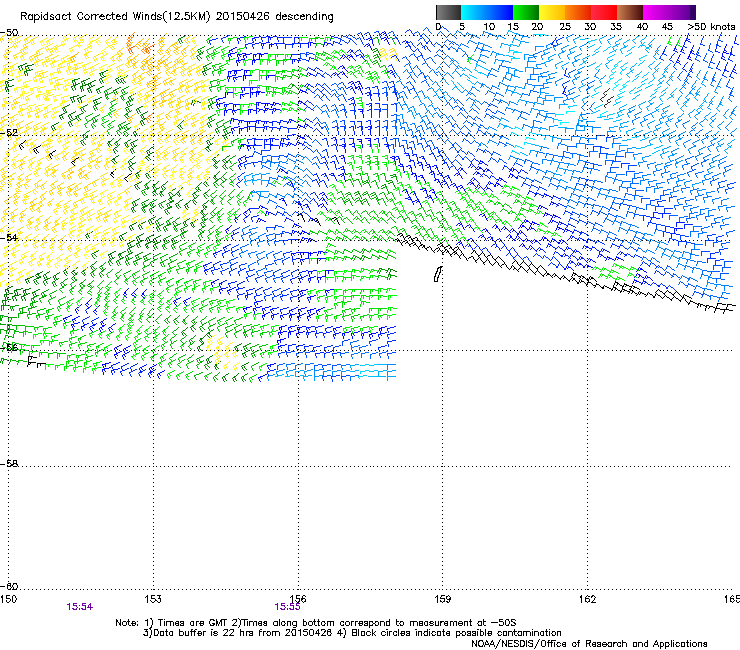The width and height of the screenshot is (740, 650).
Task: Click the '162' longitude label
Action: click(587, 599)
